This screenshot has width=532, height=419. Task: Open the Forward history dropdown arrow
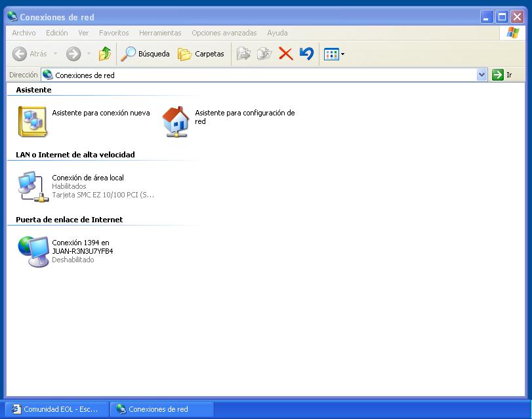(89, 54)
